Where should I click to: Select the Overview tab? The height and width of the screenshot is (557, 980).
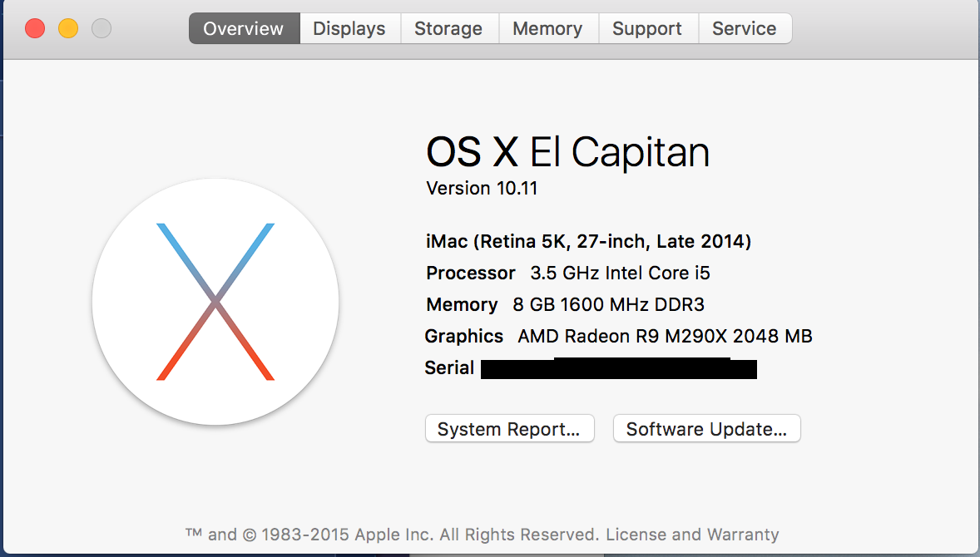pos(245,29)
